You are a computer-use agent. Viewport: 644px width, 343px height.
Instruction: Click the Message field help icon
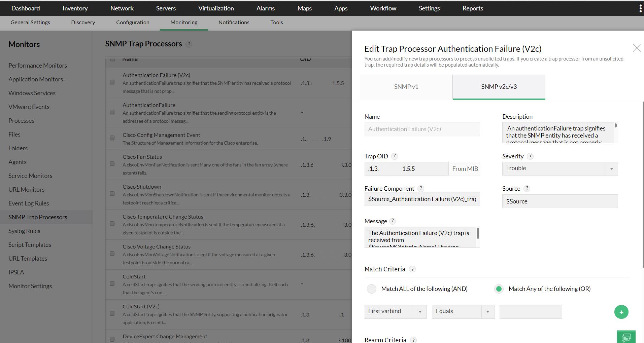[x=392, y=221]
